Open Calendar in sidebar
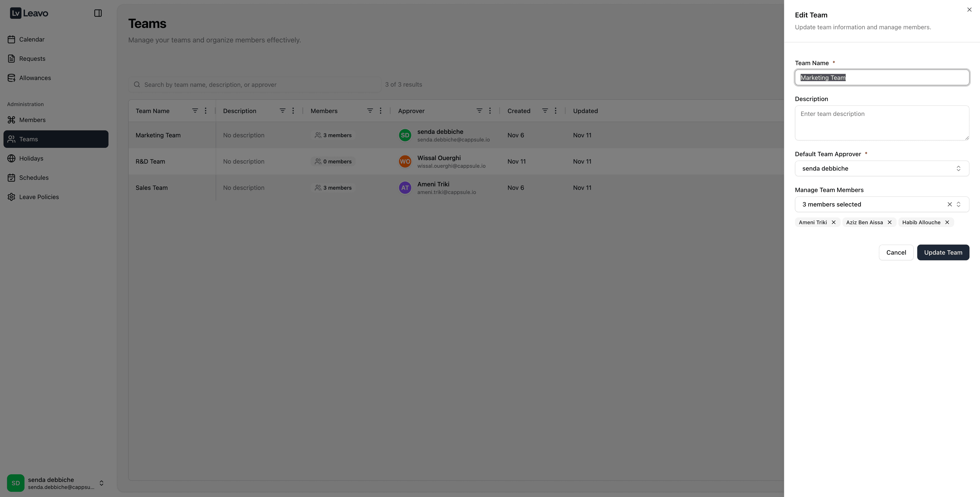Image resolution: width=980 pixels, height=497 pixels. tap(32, 40)
